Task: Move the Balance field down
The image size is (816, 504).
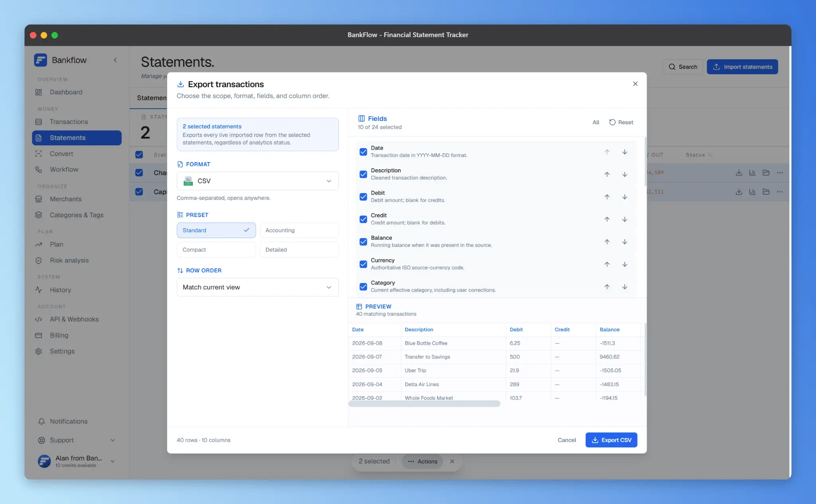Action: pyautogui.click(x=625, y=242)
